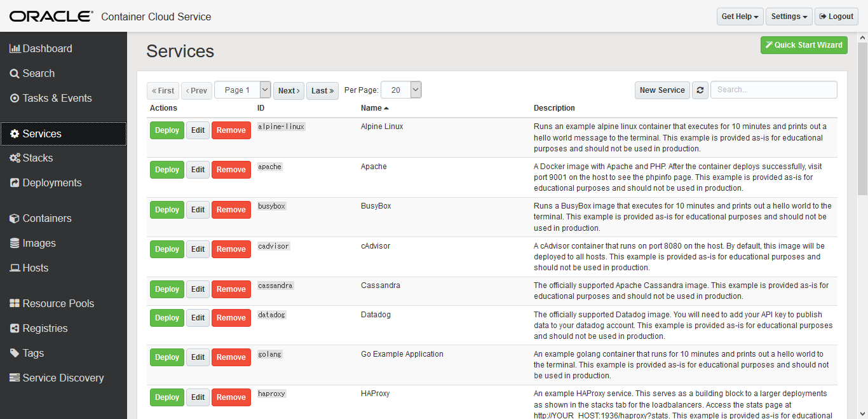Edit the Cassandra service

tap(198, 289)
